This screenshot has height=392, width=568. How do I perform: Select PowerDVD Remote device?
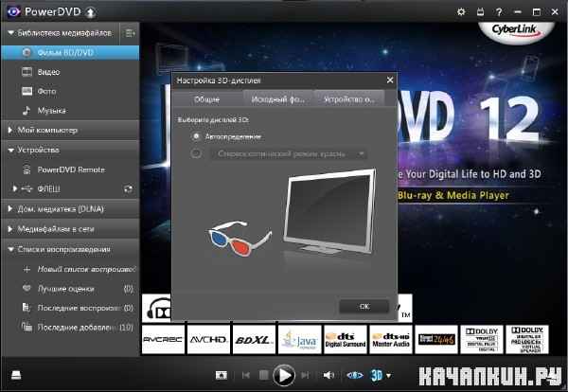[70, 169]
